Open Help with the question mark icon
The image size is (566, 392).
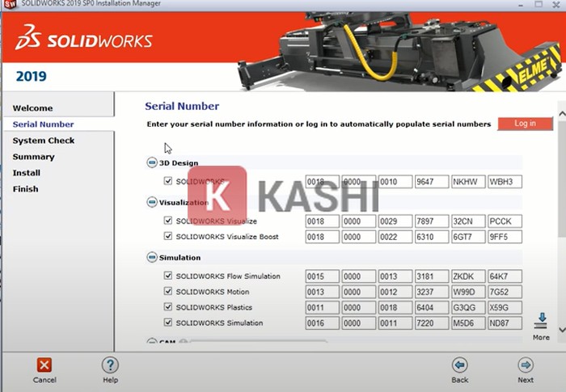click(x=110, y=365)
